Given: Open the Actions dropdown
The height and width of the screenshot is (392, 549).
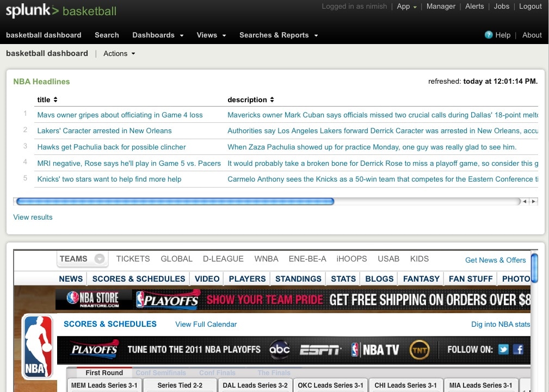Looking at the screenshot, I should tap(119, 53).
